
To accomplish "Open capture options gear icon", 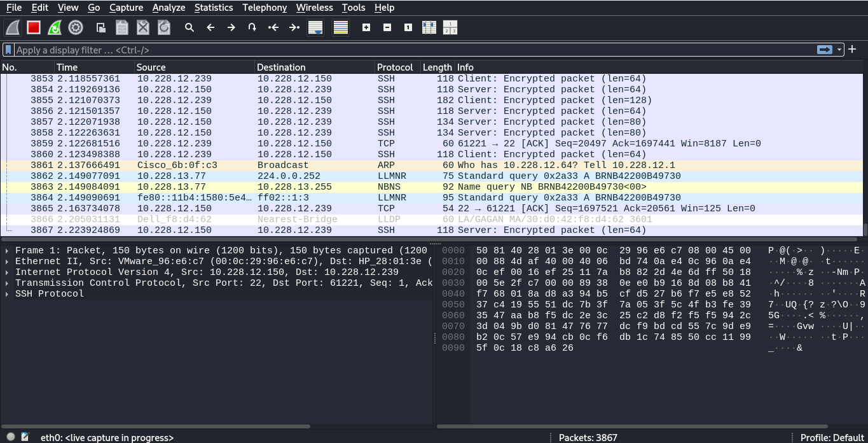I will point(76,27).
